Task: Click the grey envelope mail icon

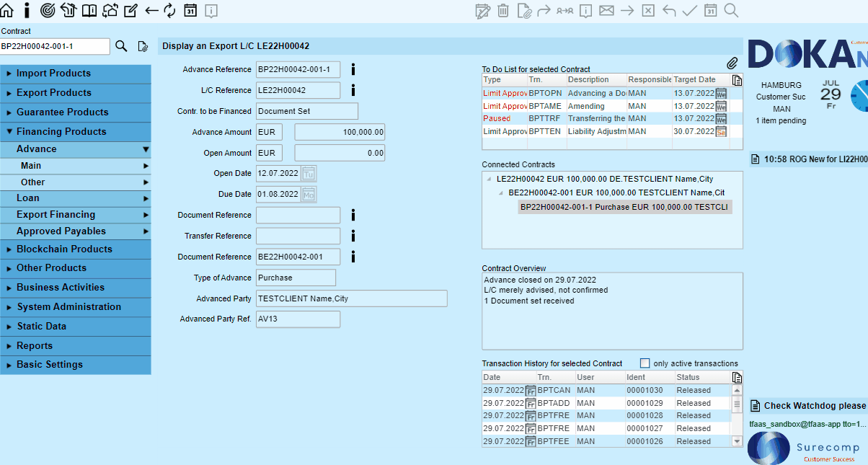Action: point(606,10)
